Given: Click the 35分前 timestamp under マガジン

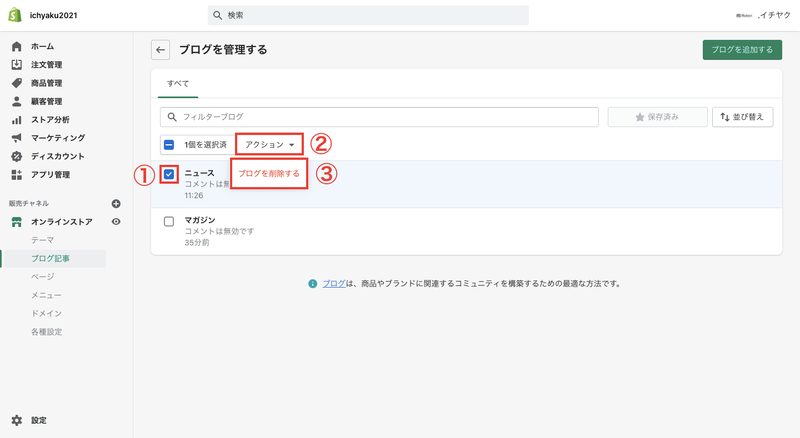Looking at the screenshot, I should pyautogui.click(x=196, y=242).
